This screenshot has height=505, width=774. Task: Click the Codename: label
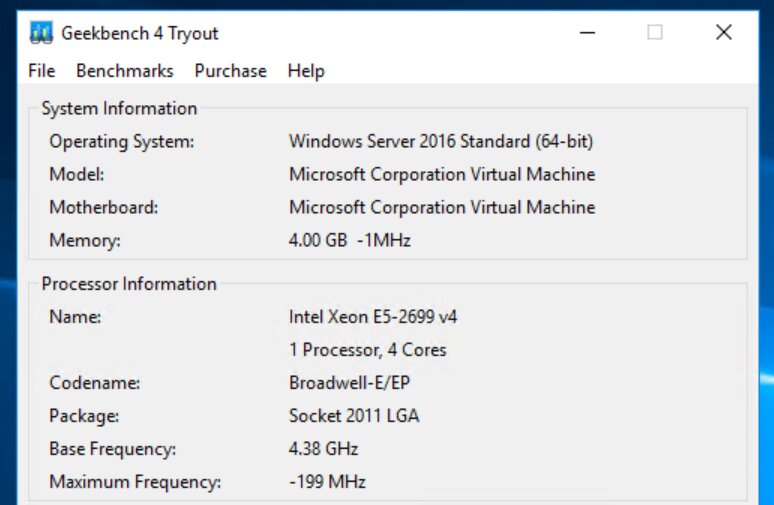coord(95,383)
